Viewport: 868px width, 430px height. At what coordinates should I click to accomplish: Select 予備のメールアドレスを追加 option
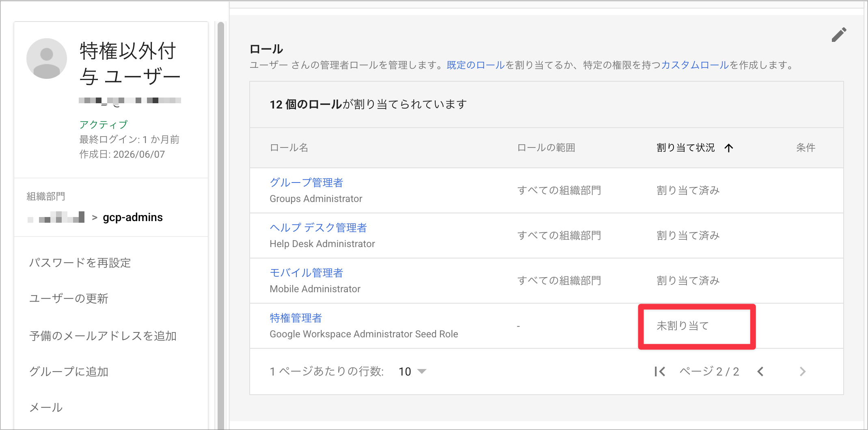[x=103, y=336]
